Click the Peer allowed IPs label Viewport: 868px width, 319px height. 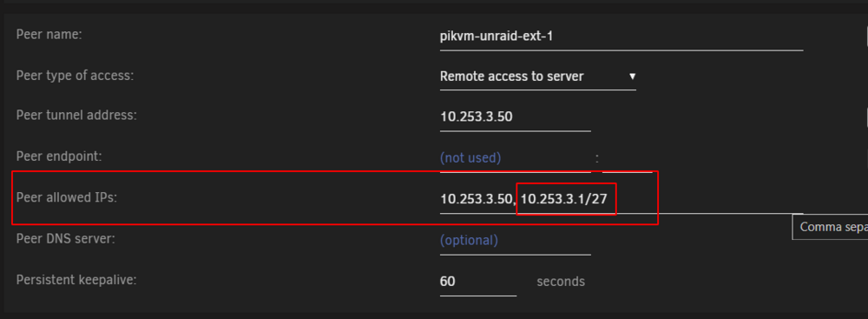67,197
